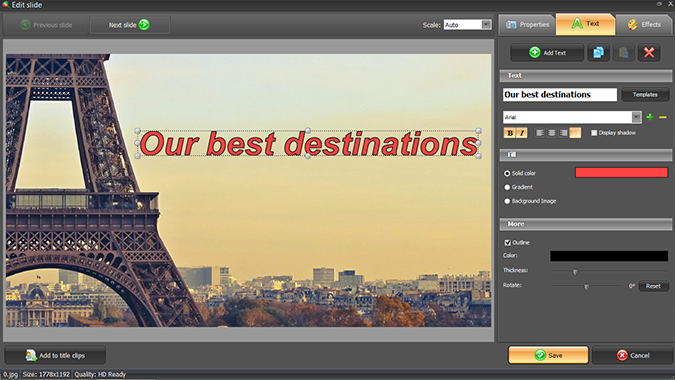The image size is (675, 380).
Task: Click the paste text icon
Action: pos(623,53)
